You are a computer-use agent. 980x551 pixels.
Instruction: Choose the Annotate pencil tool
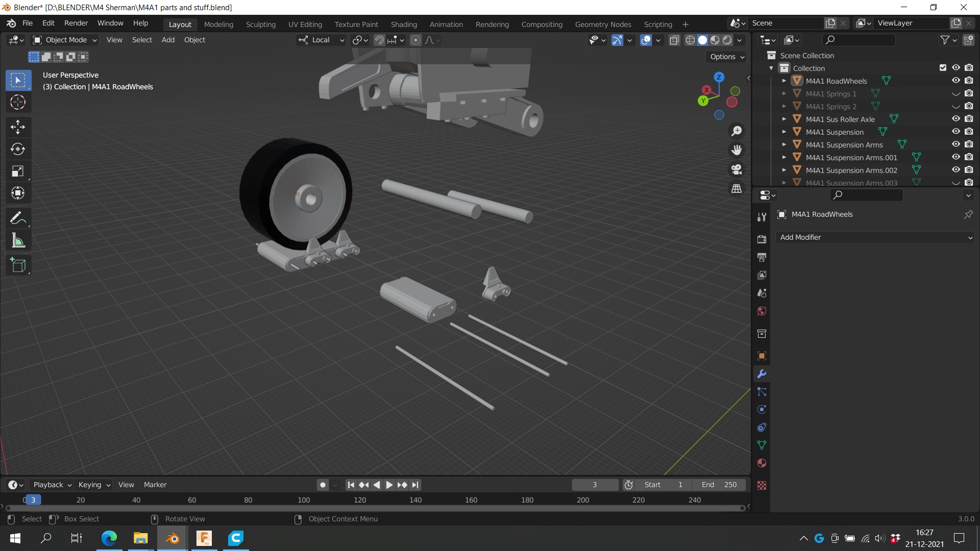coord(18,218)
